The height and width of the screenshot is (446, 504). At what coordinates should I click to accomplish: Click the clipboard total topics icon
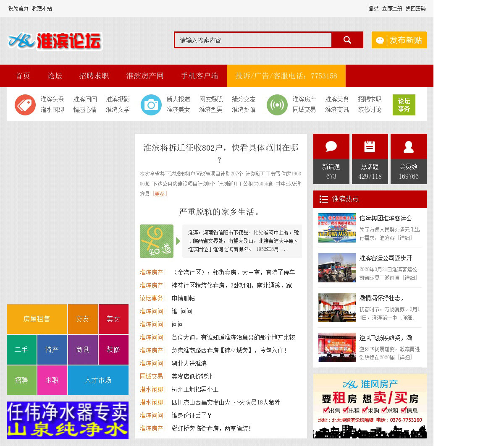click(x=370, y=146)
